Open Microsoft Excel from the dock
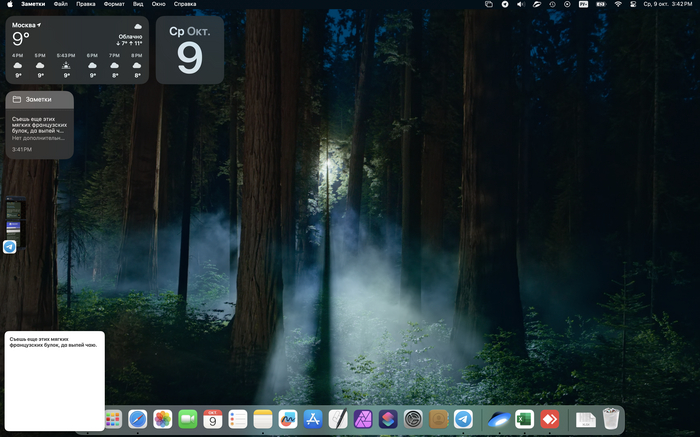 tap(524, 420)
